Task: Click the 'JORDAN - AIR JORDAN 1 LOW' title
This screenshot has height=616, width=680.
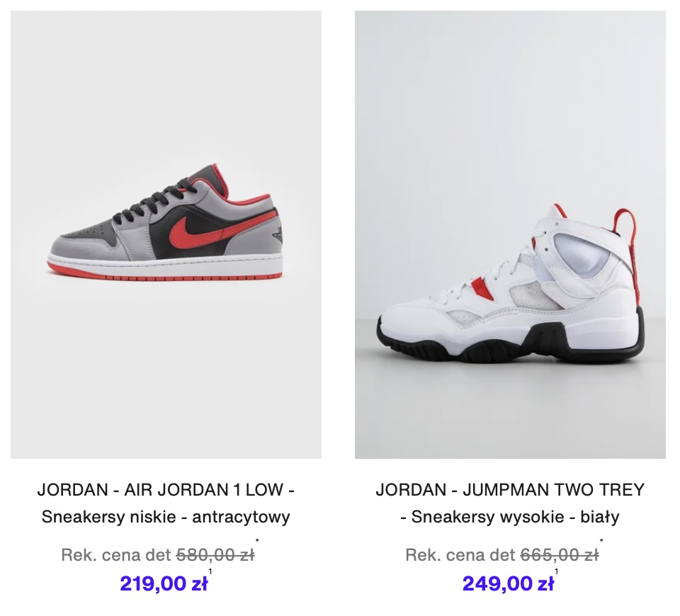Action: click(166, 490)
